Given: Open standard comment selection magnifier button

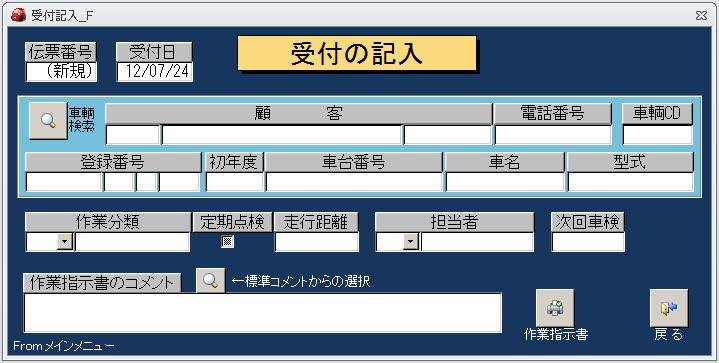Looking at the screenshot, I should pyautogui.click(x=210, y=280).
